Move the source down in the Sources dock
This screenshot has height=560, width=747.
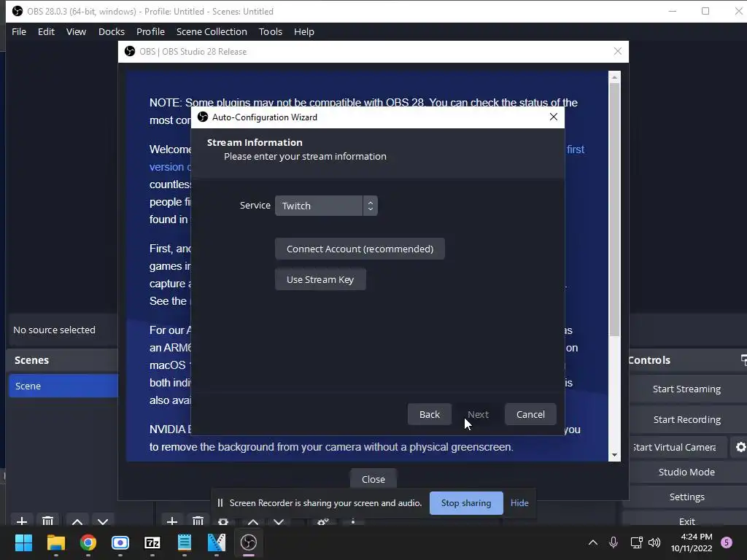coord(279,521)
